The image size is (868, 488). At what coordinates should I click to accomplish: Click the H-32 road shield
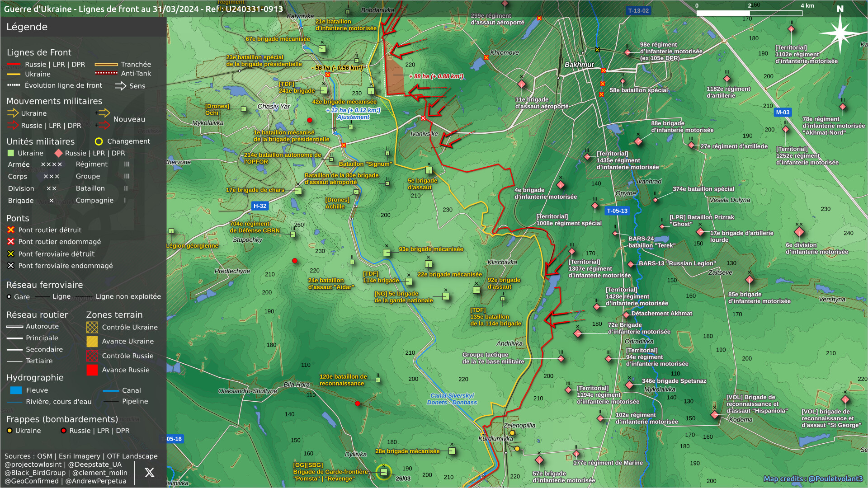point(260,206)
